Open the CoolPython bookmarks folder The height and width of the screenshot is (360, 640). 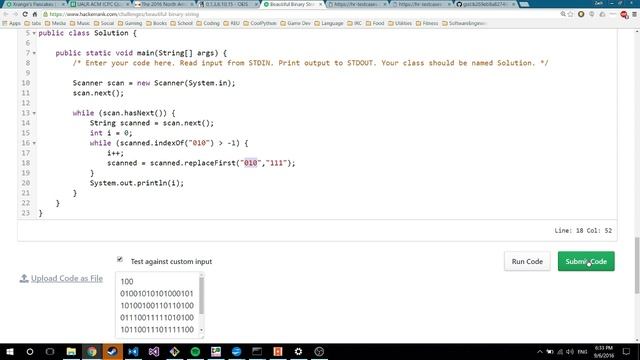[x=260, y=23]
